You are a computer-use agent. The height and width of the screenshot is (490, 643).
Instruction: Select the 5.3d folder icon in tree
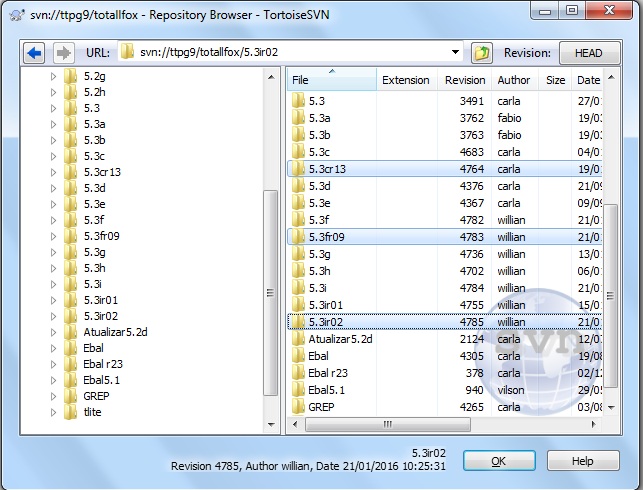(x=71, y=188)
